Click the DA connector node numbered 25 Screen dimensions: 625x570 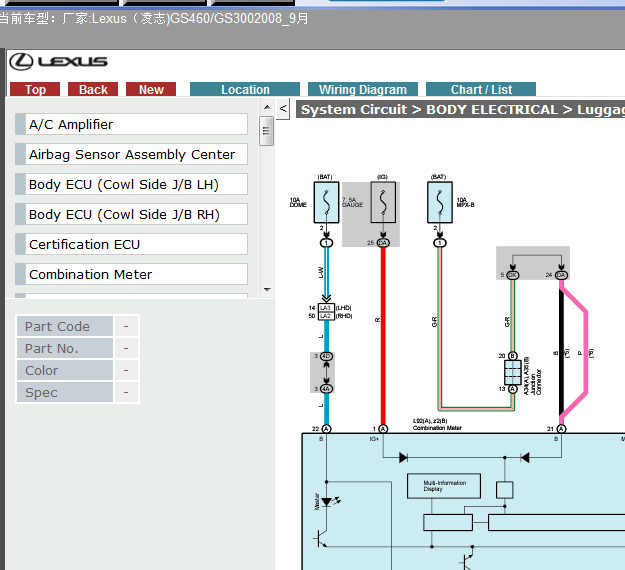383,243
